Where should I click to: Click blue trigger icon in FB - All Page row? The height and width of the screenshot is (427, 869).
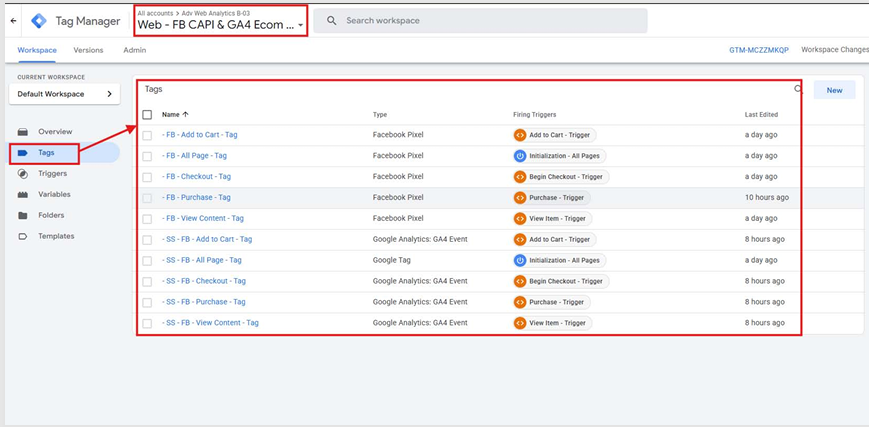pyautogui.click(x=519, y=156)
